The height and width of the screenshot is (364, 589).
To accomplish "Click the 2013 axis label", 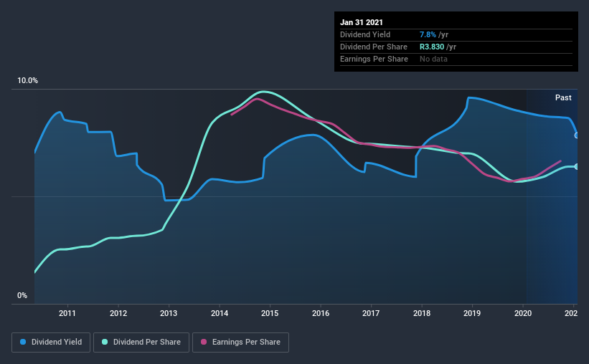I will point(169,313).
